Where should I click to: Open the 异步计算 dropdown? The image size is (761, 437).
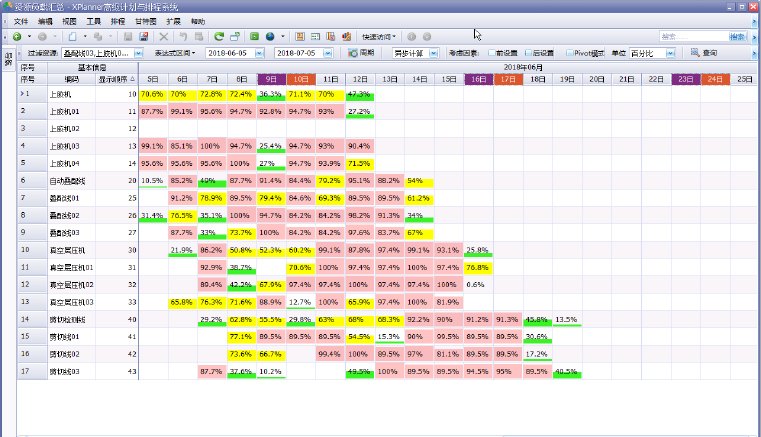pyautogui.click(x=434, y=53)
